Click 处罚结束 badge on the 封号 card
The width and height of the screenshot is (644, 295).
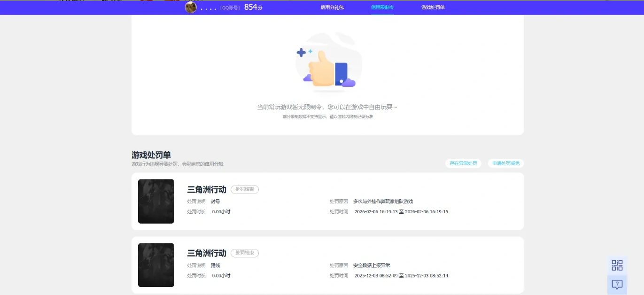(245, 189)
